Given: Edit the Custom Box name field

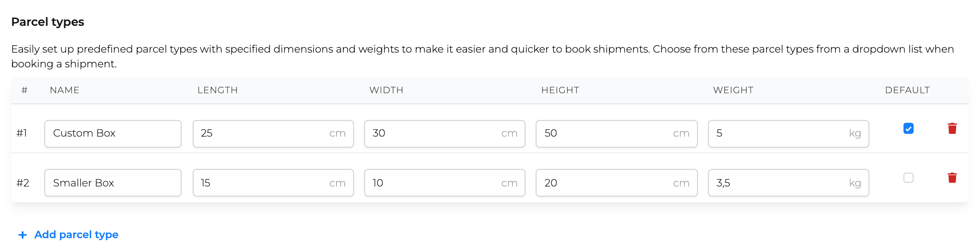Looking at the screenshot, I should [x=113, y=134].
